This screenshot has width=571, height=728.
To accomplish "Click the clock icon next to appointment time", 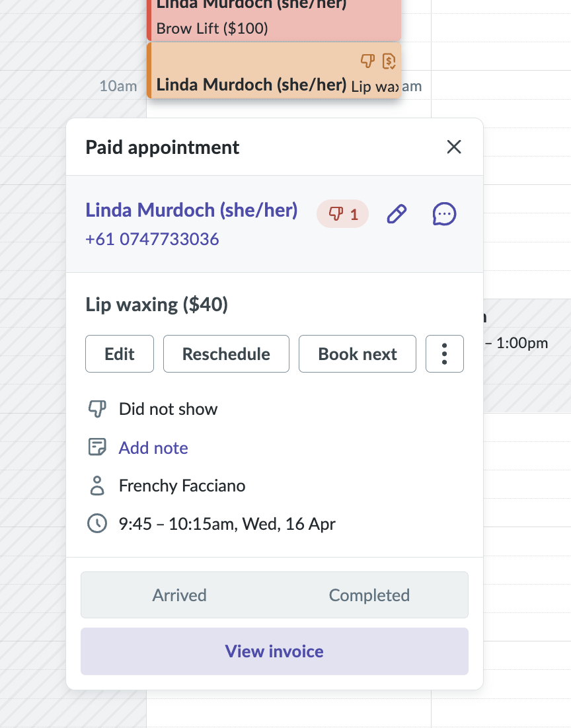I will click(97, 524).
